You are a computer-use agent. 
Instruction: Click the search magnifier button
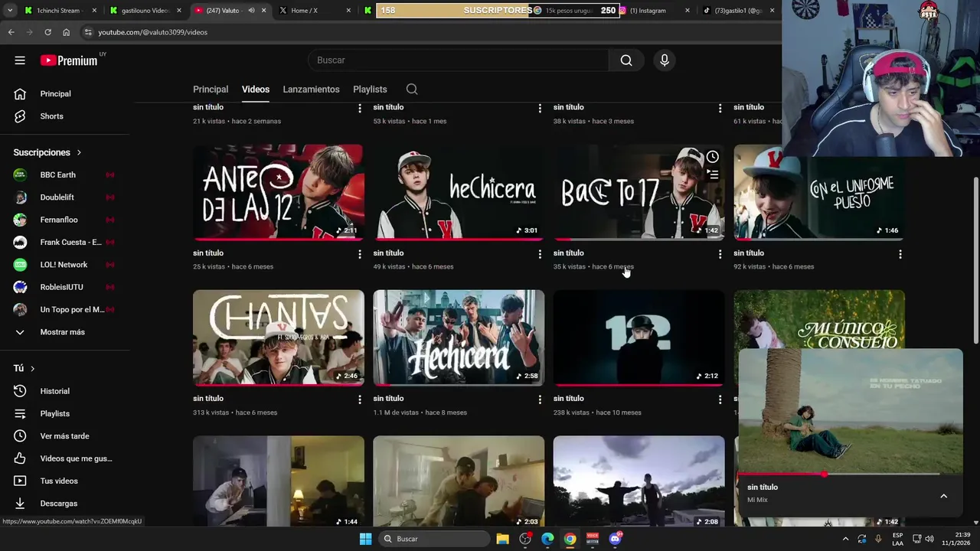pyautogui.click(x=626, y=60)
